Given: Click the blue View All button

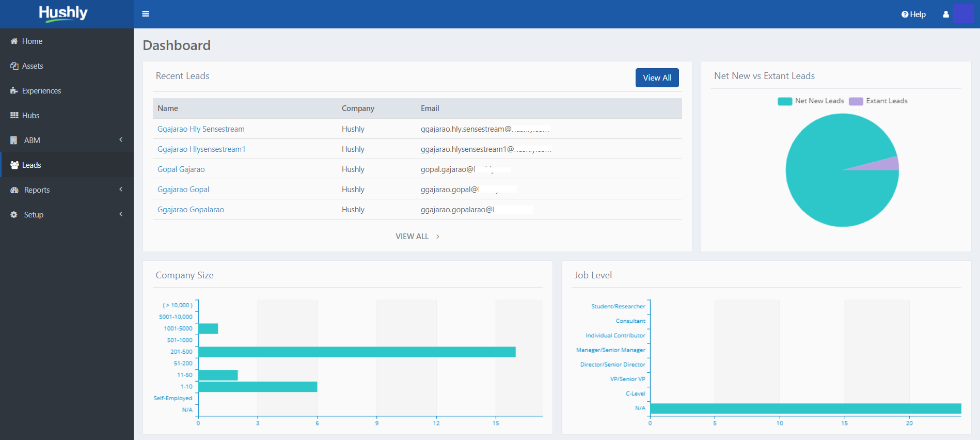Looking at the screenshot, I should click(x=657, y=78).
